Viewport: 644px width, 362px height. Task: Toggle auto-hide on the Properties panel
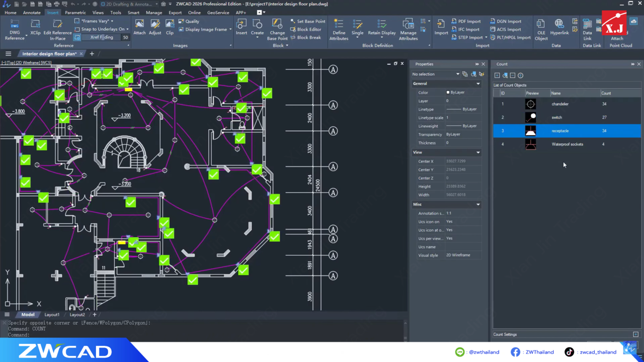(x=477, y=64)
